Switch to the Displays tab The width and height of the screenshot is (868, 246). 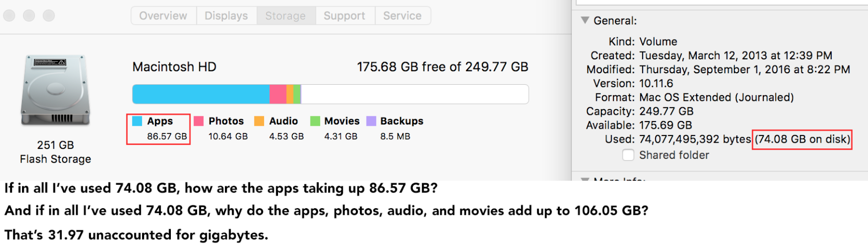click(226, 16)
